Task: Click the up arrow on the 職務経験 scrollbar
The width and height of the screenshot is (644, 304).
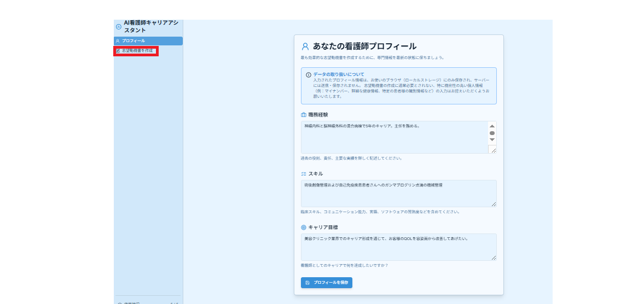Action: pyautogui.click(x=492, y=126)
